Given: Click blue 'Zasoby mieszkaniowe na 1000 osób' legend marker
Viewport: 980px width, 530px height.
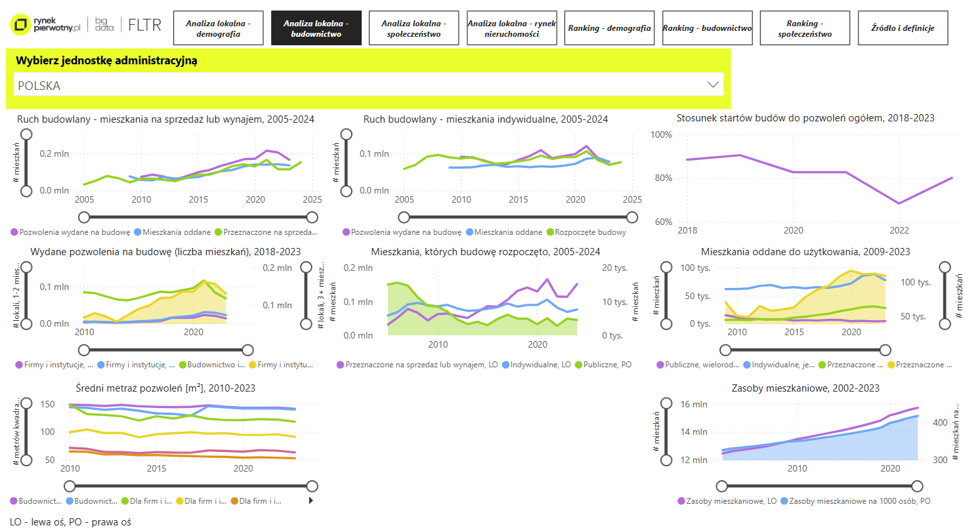Looking at the screenshot, I should (x=784, y=501).
